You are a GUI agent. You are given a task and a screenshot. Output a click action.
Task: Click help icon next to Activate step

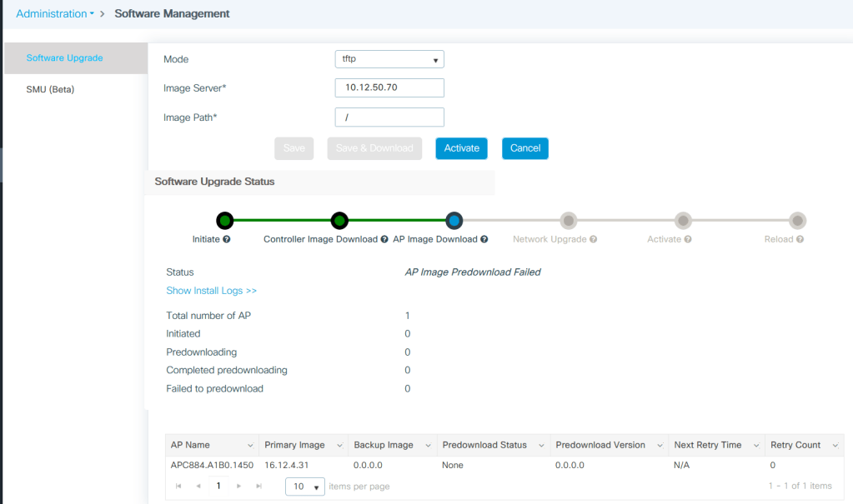click(689, 239)
